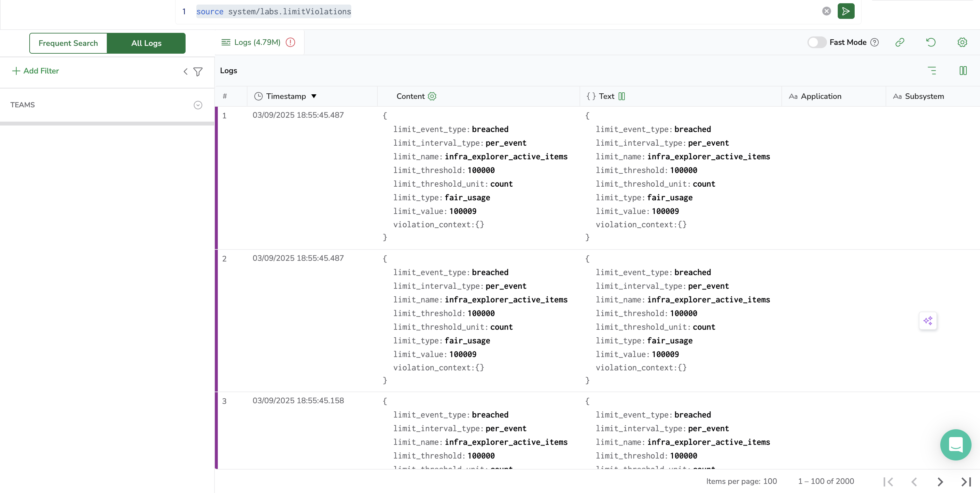Click into the query editor field

point(495,11)
